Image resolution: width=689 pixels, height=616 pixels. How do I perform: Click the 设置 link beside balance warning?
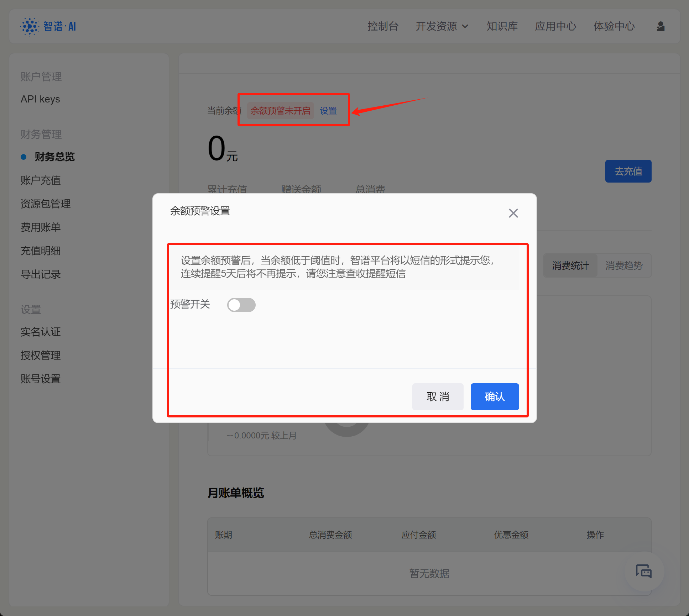click(328, 111)
